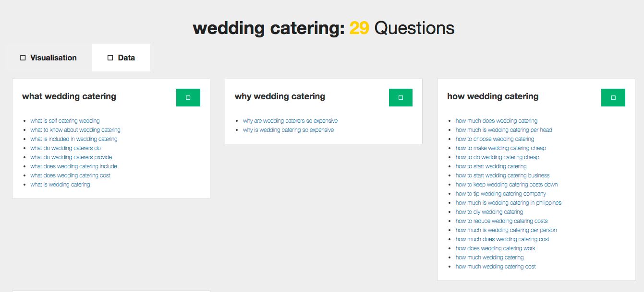Open 'how to do wedding catering cheap'

[498, 157]
